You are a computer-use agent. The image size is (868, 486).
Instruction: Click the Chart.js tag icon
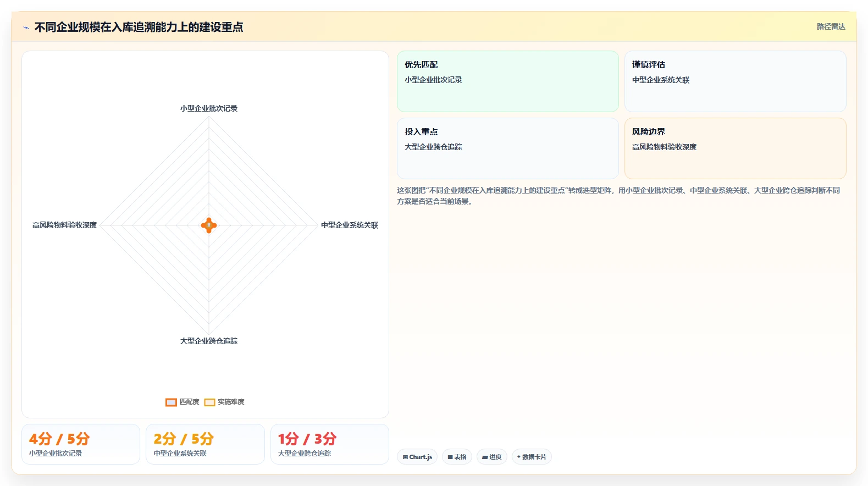click(x=405, y=457)
